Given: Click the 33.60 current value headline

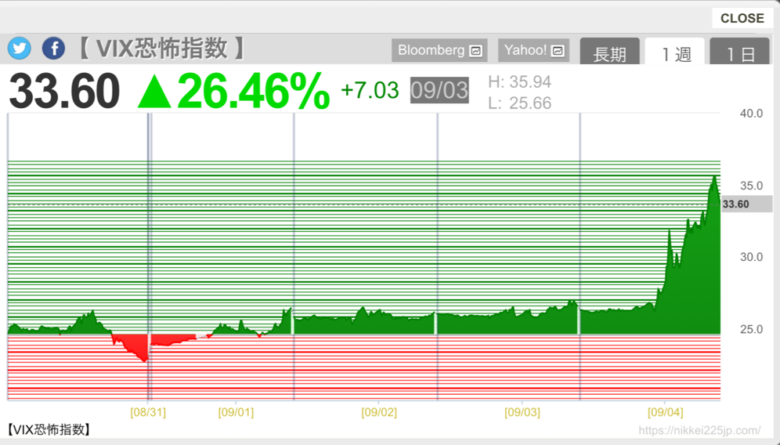Looking at the screenshot, I should click(x=65, y=91).
